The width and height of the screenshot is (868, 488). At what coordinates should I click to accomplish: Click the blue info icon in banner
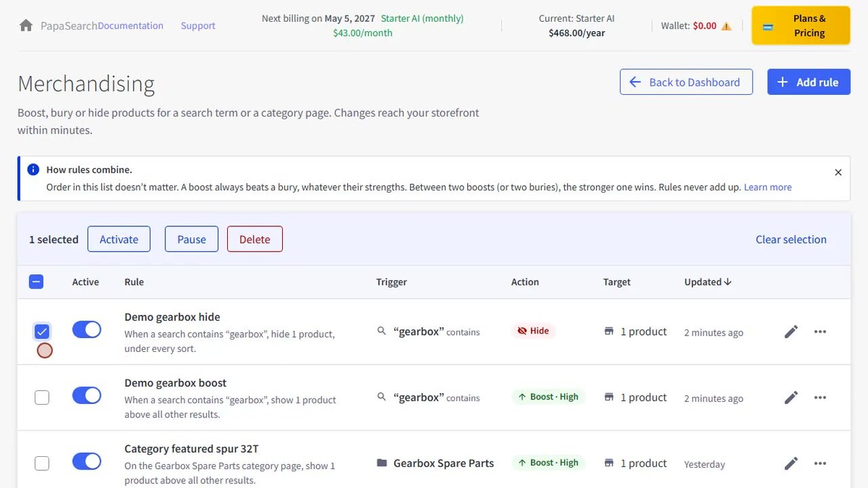click(x=33, y=169)
